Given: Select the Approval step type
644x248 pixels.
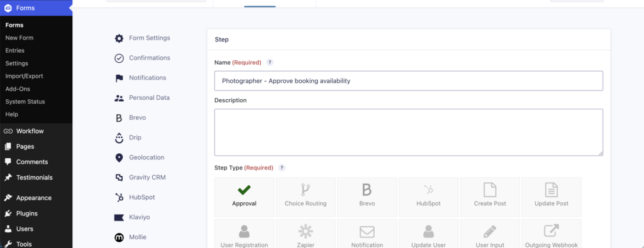Looking at the screenshot, I should tap(244, 197).
